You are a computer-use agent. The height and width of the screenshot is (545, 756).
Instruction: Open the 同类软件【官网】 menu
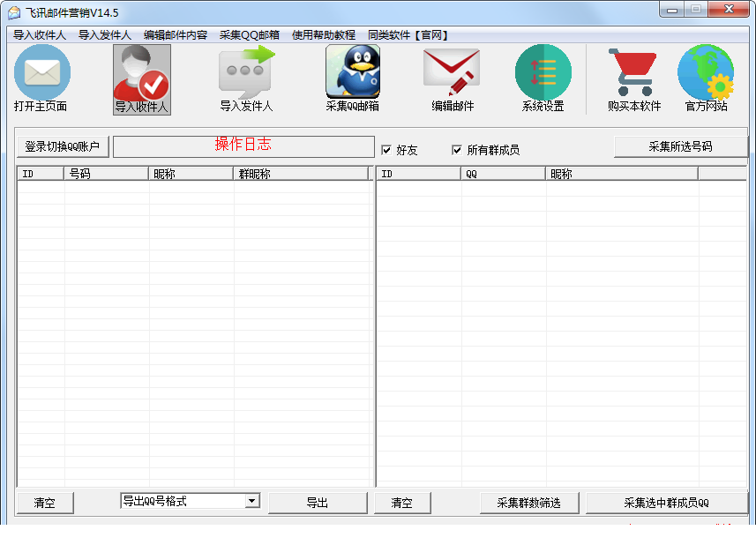click(x=408, y=34)
